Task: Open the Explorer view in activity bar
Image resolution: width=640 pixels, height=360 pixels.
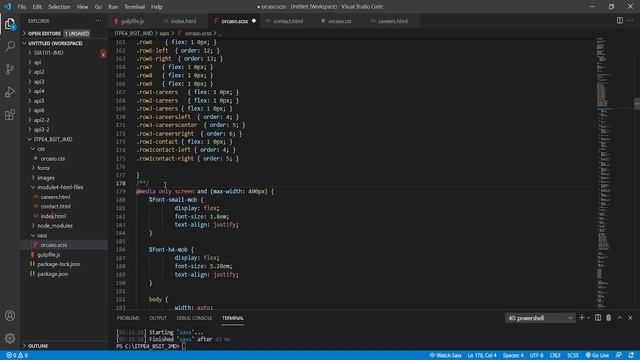Action: [10, 24]
